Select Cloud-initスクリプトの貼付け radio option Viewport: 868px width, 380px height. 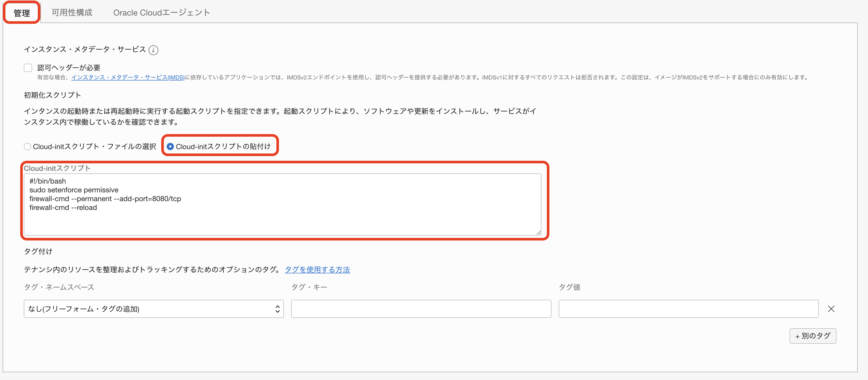[x=170, y=147]
